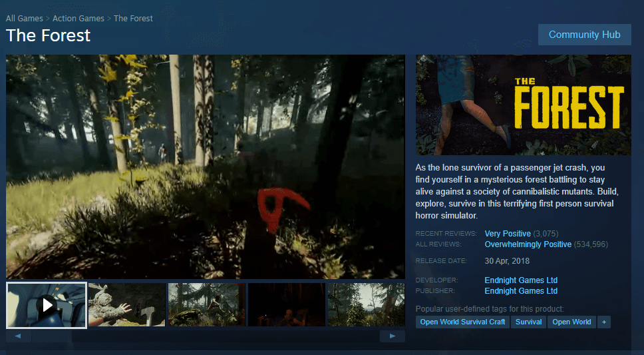Click the right arrow of thumbnail strip

(393, 336)
